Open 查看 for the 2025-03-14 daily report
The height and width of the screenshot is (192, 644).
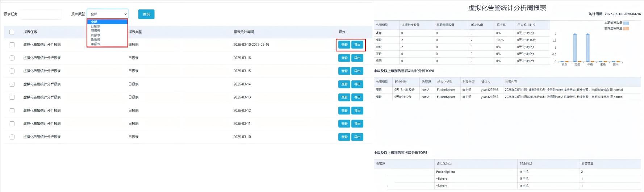click(344, 84)
